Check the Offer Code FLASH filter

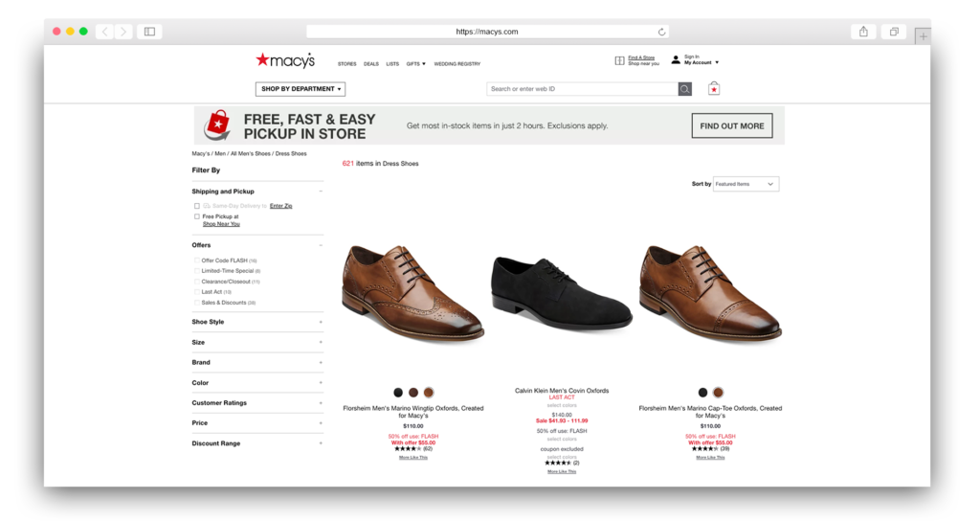tap(197, 260)
